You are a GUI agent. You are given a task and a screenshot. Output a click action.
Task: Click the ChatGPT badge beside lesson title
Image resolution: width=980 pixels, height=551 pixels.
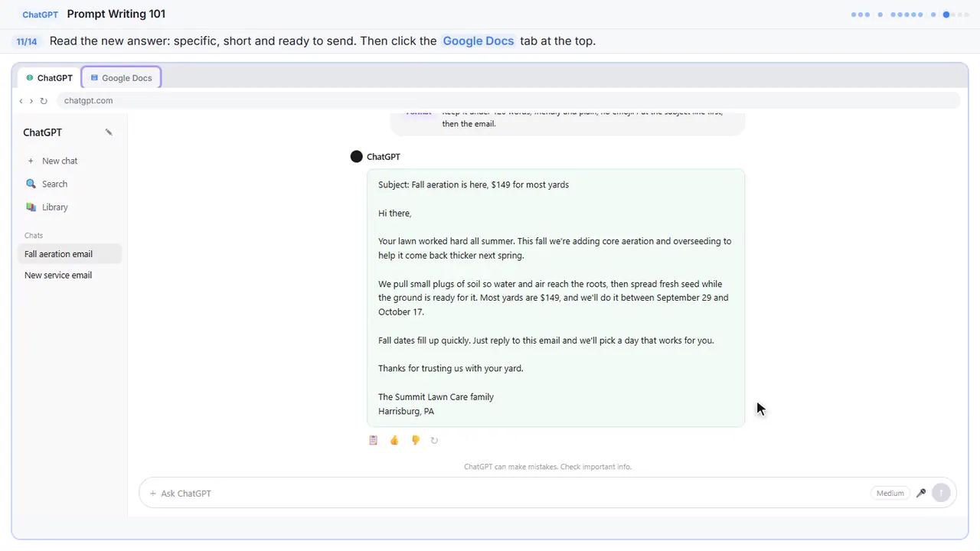coord(40,15)
